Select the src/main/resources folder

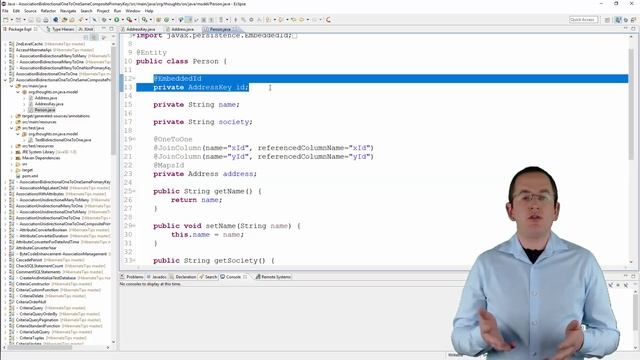coord(39,122)
